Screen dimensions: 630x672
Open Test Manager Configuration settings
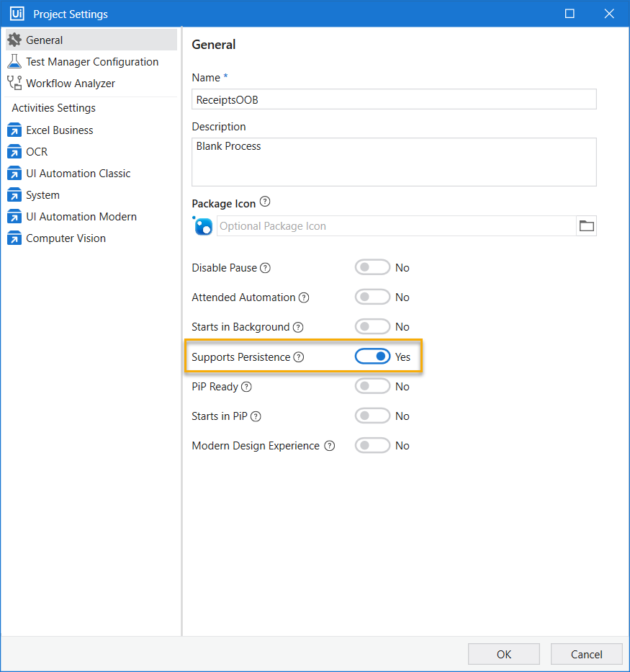(x=92, y=62)
